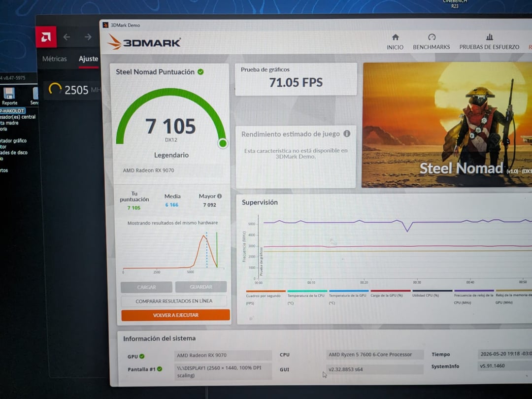Click the VOLVER A EJECUTAR button
This screenshot has height=399, width=532.
175,315
